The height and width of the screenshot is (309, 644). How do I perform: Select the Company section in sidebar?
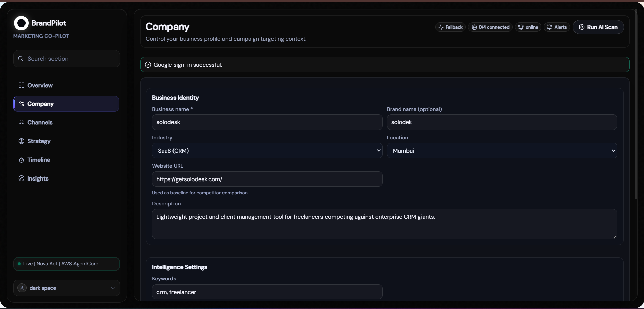click(x=66, y=104)
